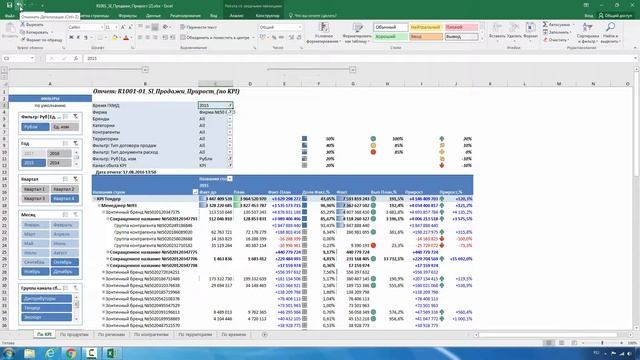Click the Общий доступ share button
Image resolution: width=640 pixels, height=360 pixels.
616,16
